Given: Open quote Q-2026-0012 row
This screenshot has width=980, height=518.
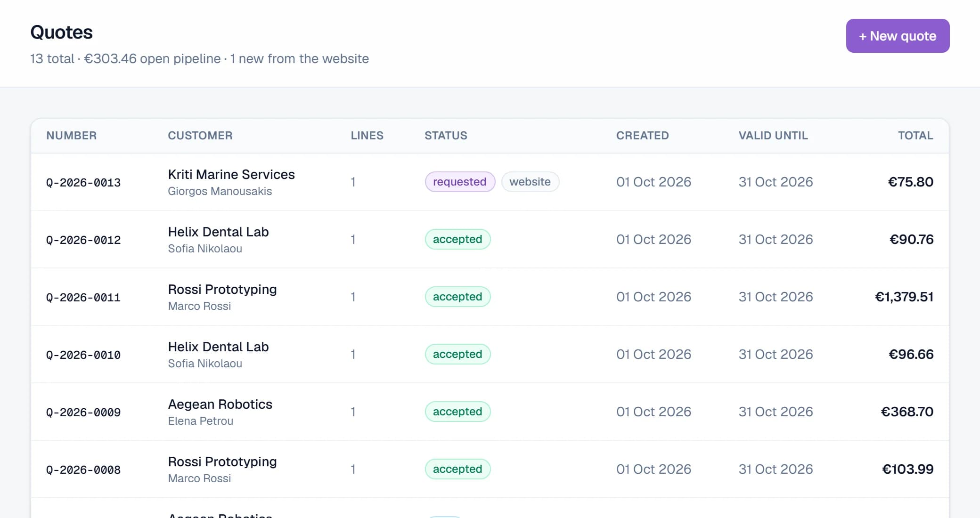Looking at the screenshot, I should 490,239.
